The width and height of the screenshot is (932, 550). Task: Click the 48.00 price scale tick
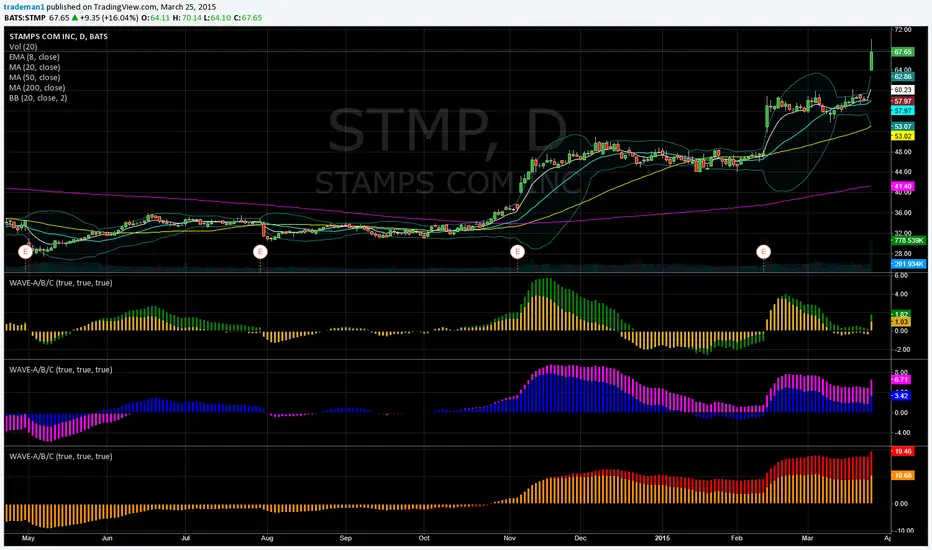902,152
